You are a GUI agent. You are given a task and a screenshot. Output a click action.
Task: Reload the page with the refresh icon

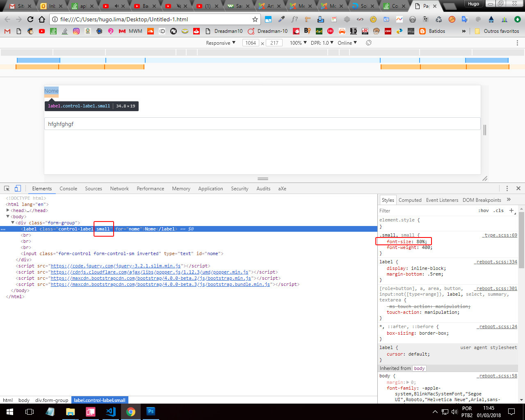pos(30,19)
